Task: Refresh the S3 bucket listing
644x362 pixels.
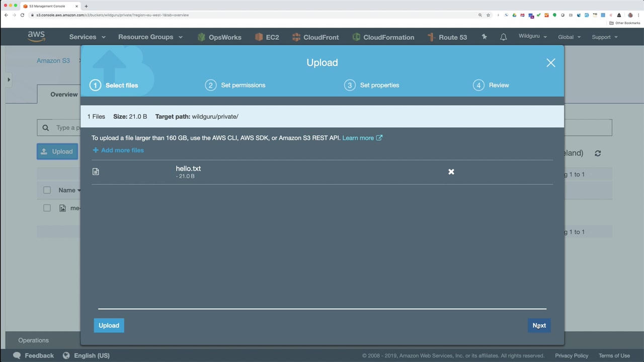Action: [x=598, y=153]
